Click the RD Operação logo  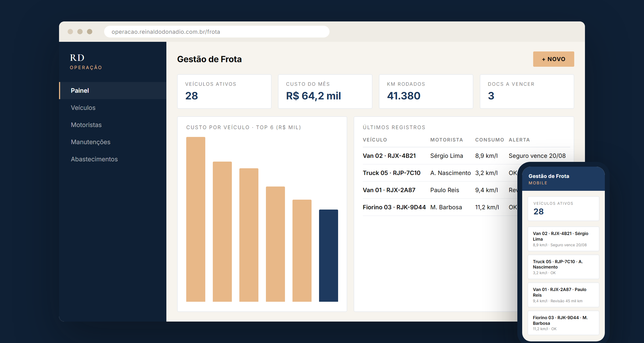click(x=86, y=62)
